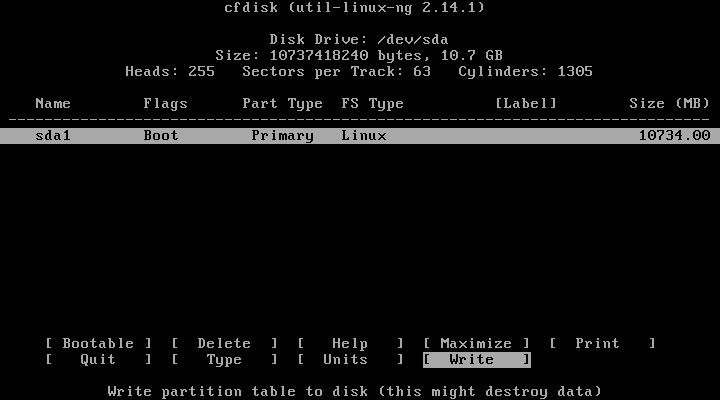The image size is (720, 400).
Task: Click the Size (MB) column header
Action: click(669, 103)
